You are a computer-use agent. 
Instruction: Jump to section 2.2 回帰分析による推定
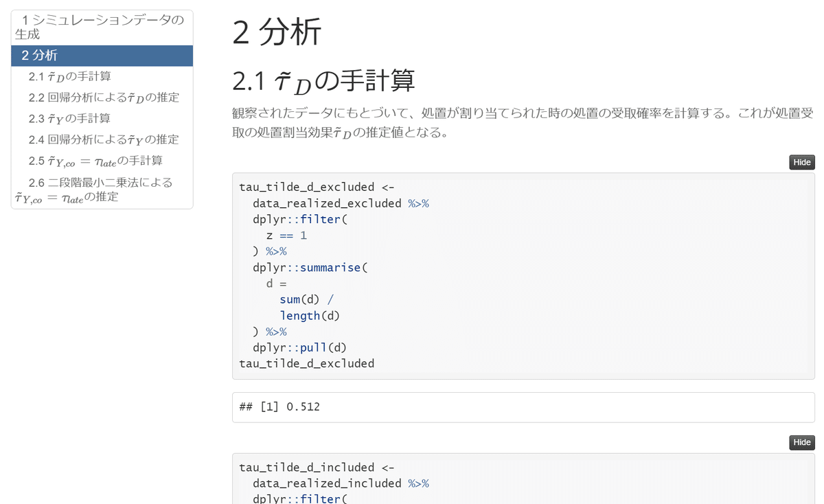pos(102,98)
